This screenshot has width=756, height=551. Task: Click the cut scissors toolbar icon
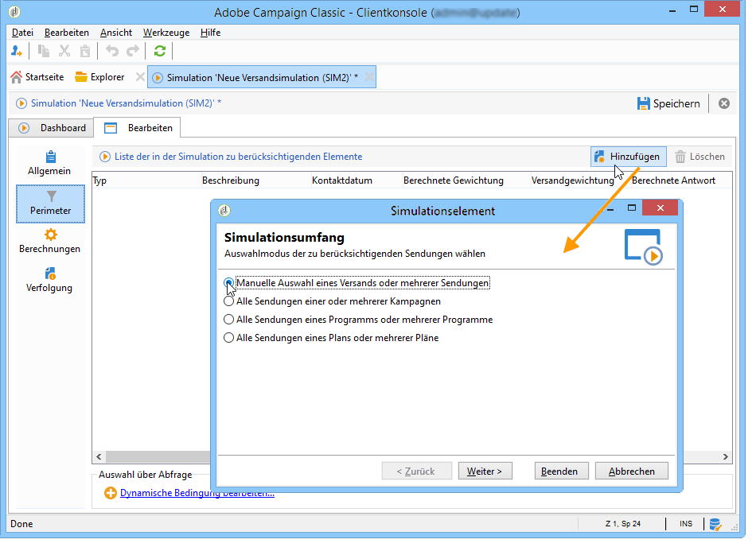click(x=64, y=51)
